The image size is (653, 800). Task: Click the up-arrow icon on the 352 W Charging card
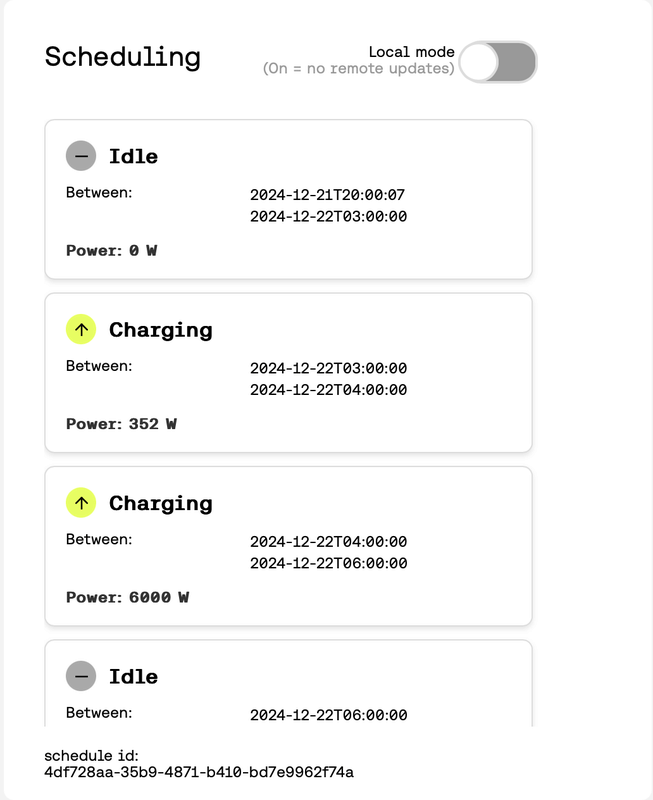(81, 329)
